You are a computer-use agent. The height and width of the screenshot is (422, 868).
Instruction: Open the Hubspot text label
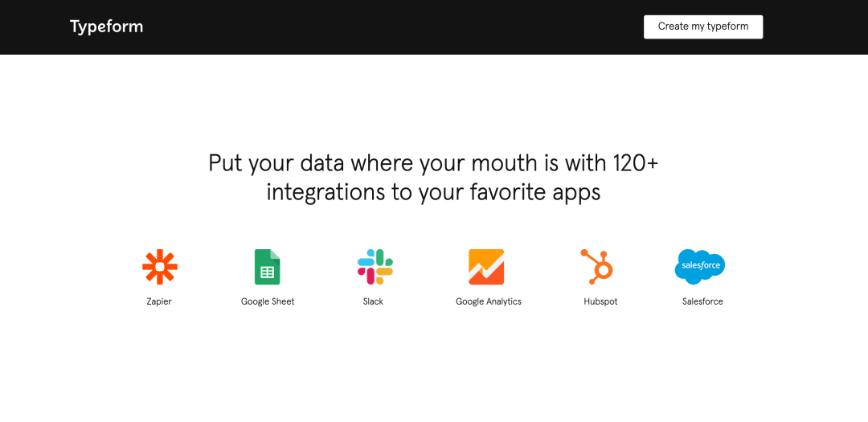click(x=600, y=301)
